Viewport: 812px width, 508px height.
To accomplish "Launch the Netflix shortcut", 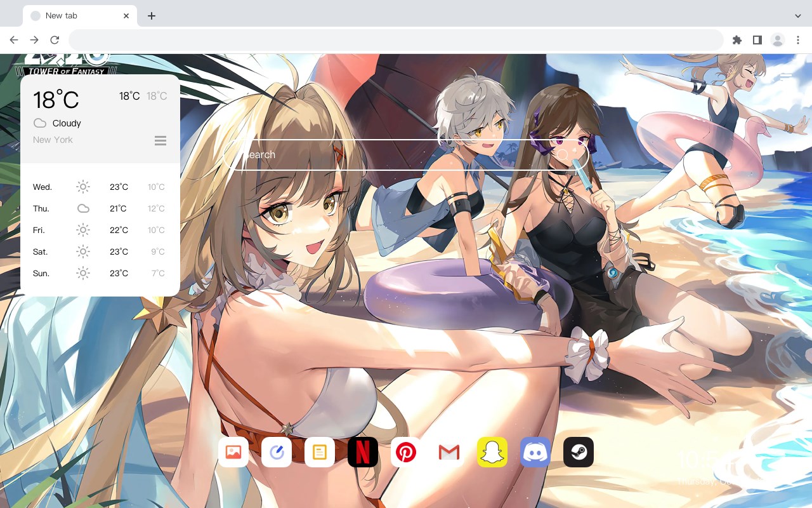I will [x=363, y=452].
